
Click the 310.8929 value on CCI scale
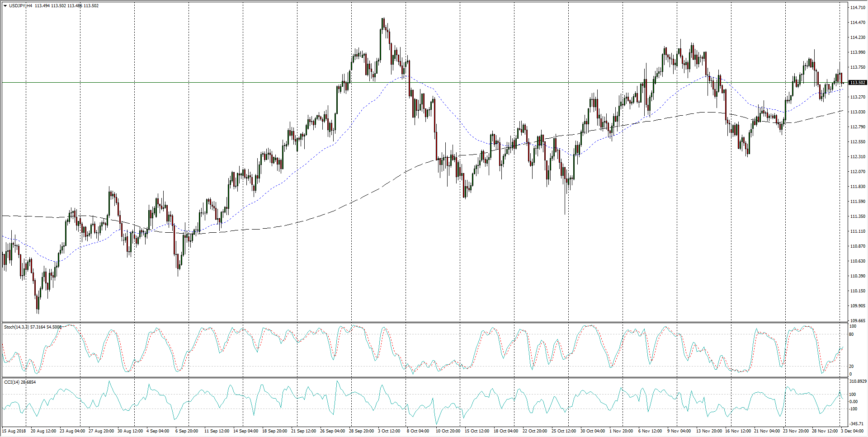point(859,381)
